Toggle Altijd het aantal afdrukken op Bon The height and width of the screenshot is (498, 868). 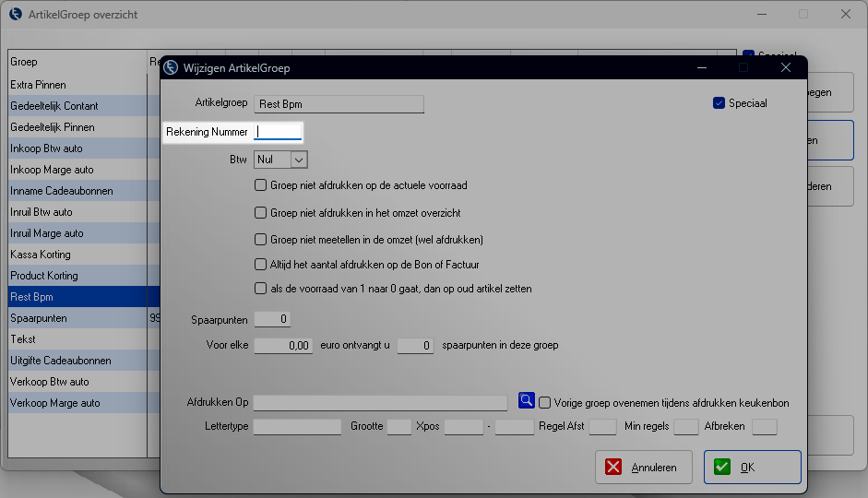261,265
